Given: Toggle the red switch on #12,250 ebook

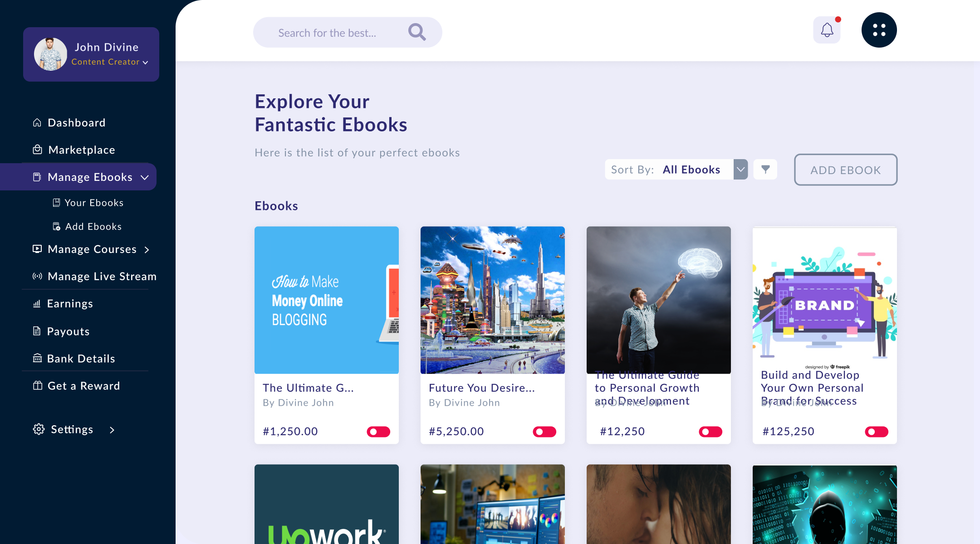Looking at the screenshot, I should point(710,432).
